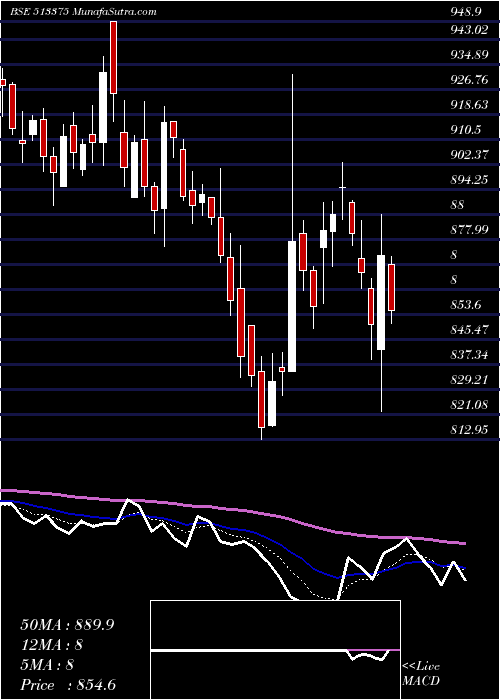The image size is (500, 700).
Task: Select the 845.47 axis value
Action: click(469, 330)
